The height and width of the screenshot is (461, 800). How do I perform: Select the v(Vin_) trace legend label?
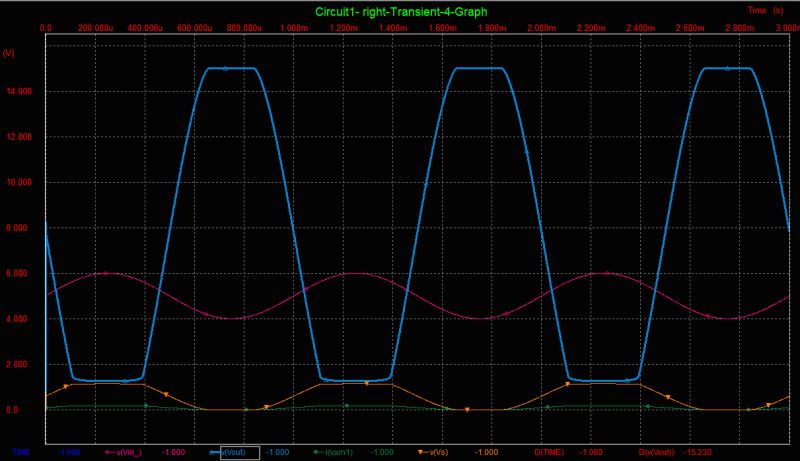point(130,452)
